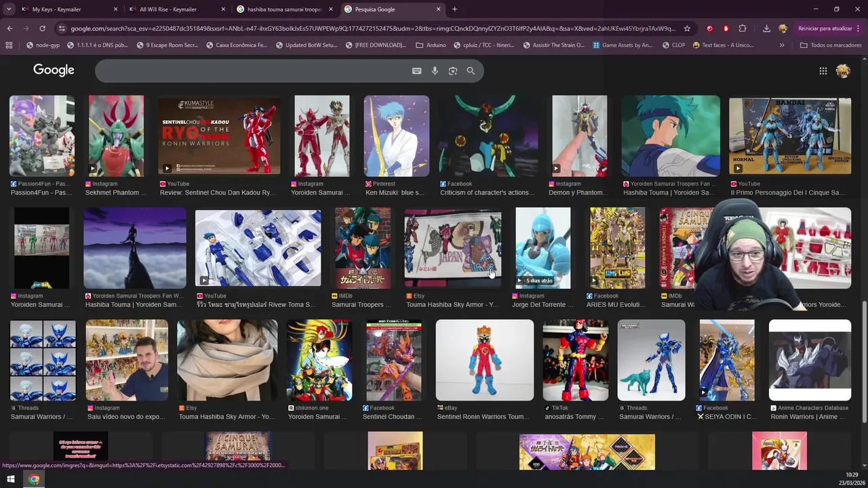Open Il Primo Personaggio Dei I Cinque image
This screenshot has width=868, height=488.
(790, 136)
